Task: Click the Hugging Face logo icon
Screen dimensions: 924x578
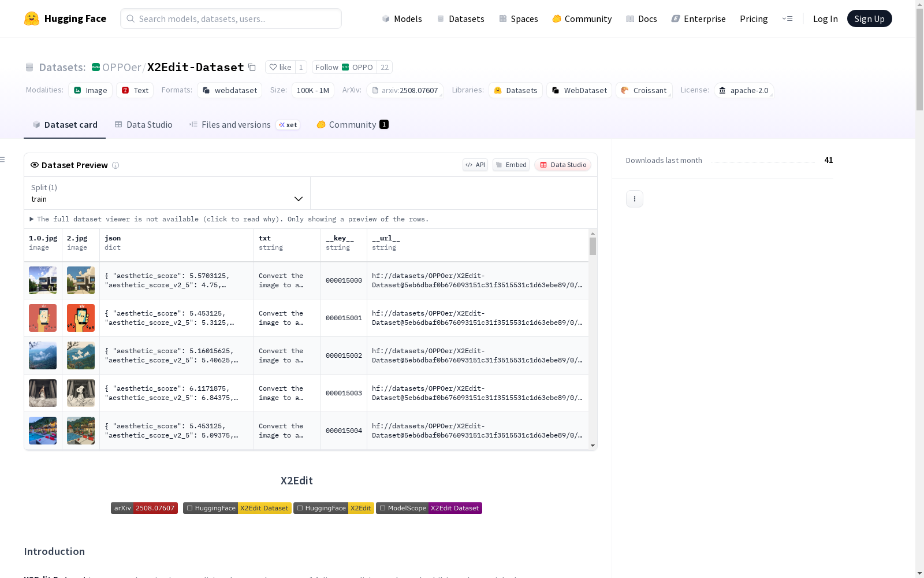Action: click(32, 18)
